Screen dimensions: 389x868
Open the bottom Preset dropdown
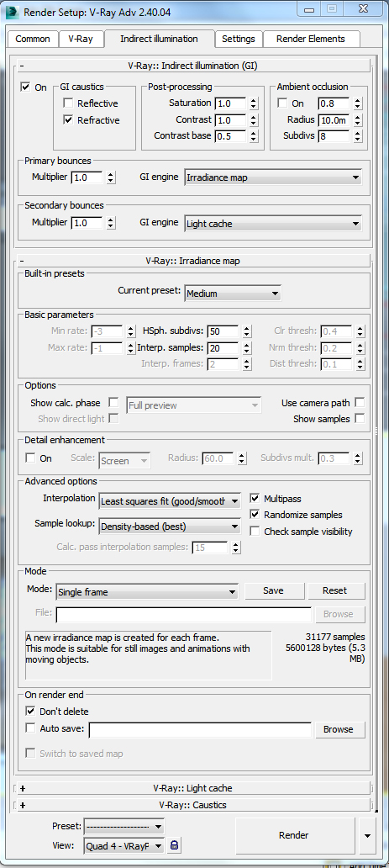[x=124, y=827]
